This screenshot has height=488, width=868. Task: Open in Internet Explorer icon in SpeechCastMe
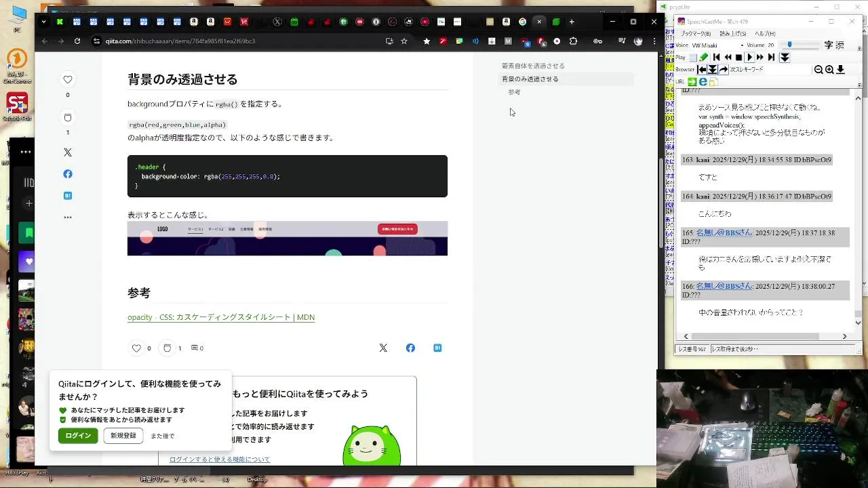point(703,82)
